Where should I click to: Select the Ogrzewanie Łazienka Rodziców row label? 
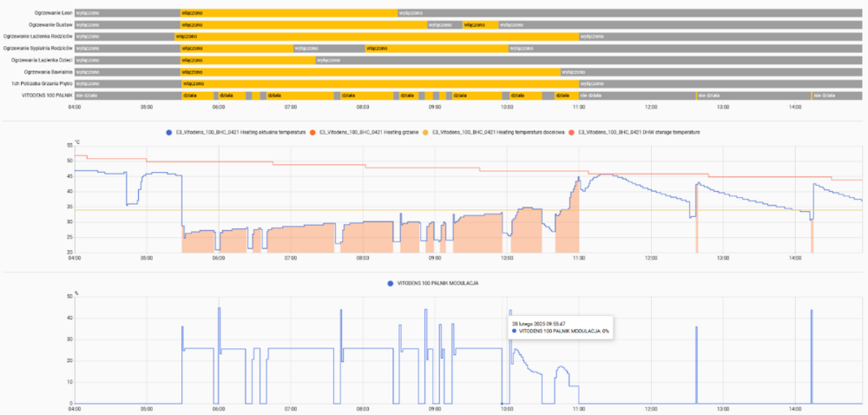(x=37, y=36)
